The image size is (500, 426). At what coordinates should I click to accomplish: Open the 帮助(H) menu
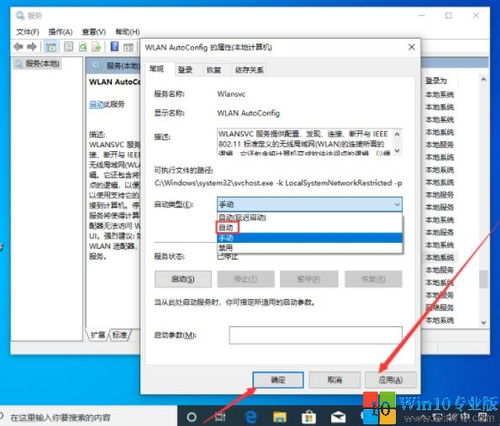[x=127, y=32]
